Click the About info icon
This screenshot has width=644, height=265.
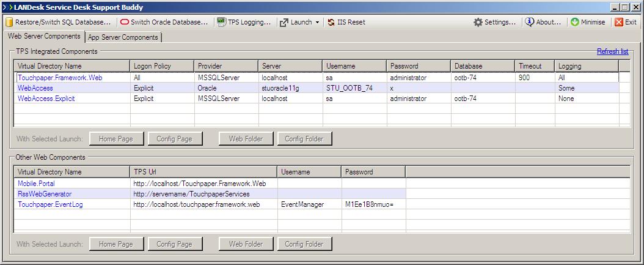[529, 22]
